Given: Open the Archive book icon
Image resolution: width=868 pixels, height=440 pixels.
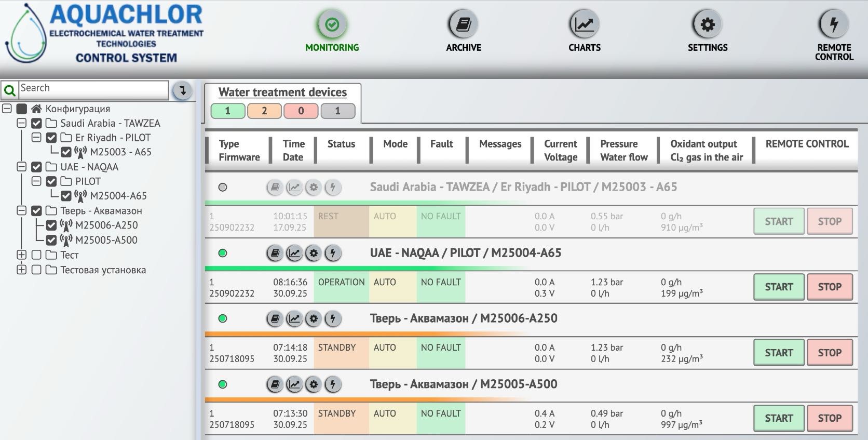Looking at the screenshot, I should [x=463, y=24].
